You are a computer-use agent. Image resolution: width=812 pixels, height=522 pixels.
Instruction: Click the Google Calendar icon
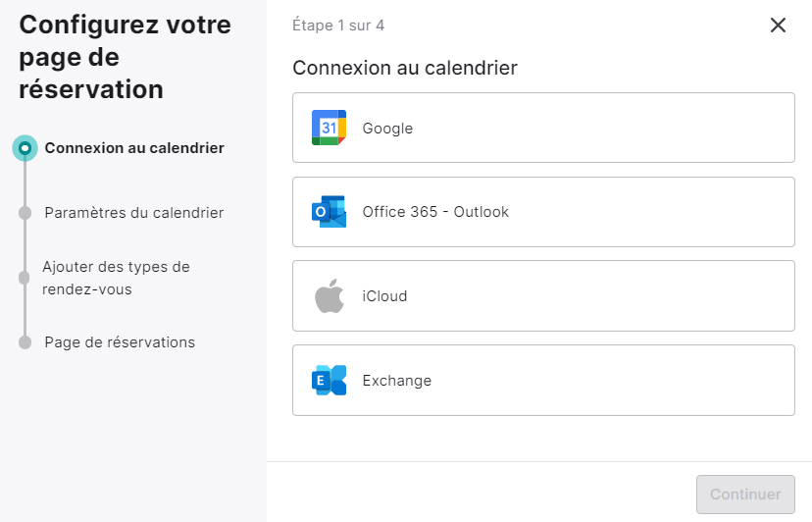(x=329, y=128)
